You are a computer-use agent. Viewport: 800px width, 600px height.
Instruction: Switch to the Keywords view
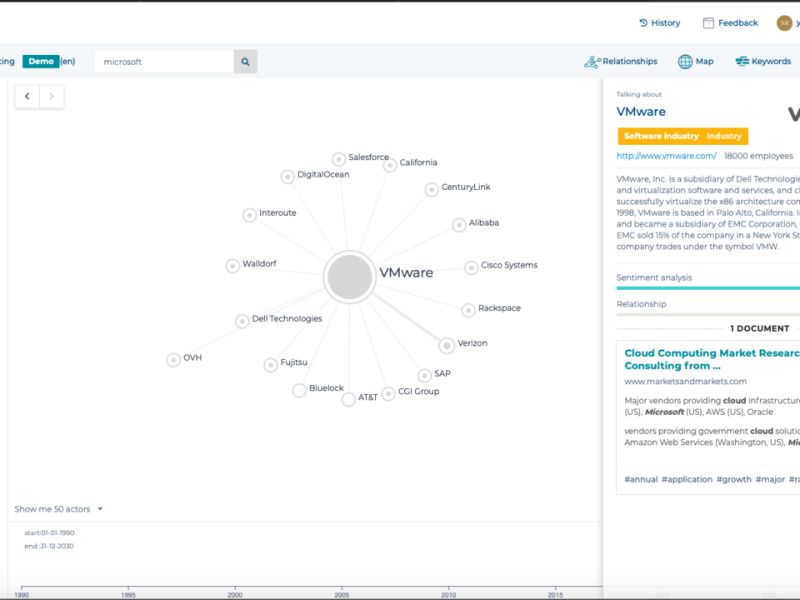(x=763, y=61)
